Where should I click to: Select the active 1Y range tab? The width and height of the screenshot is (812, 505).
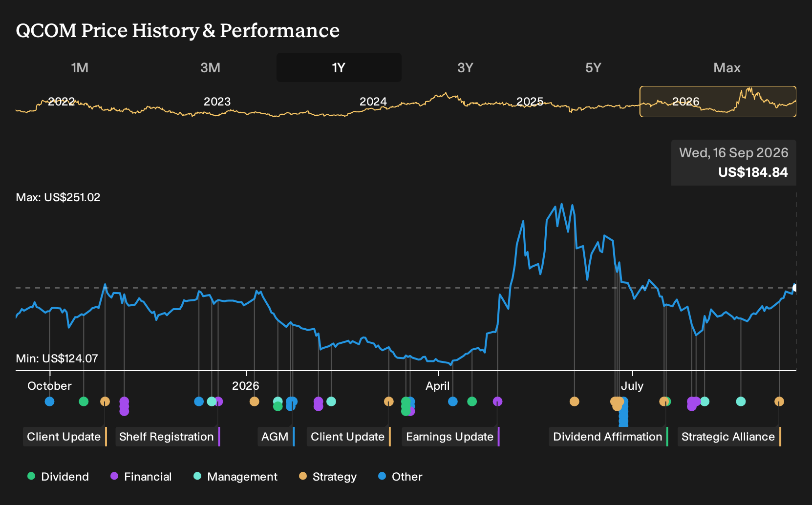click(339, 67)
